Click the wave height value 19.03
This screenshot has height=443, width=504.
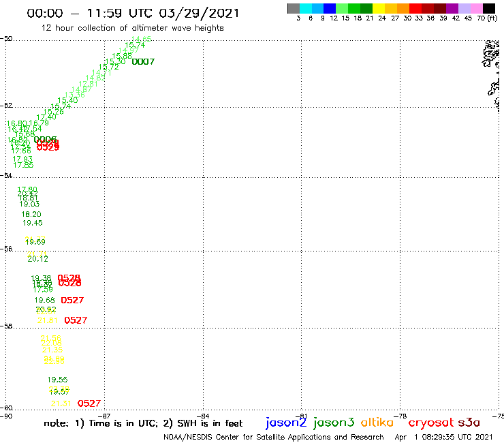pyautogui.click(x=29, y=204)
